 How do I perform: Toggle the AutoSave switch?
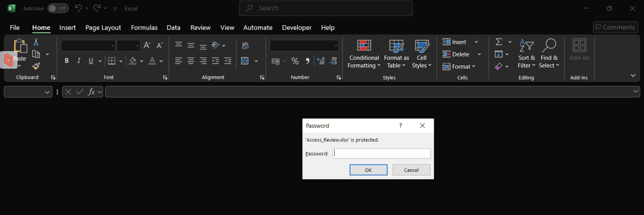tap(58, 9)
